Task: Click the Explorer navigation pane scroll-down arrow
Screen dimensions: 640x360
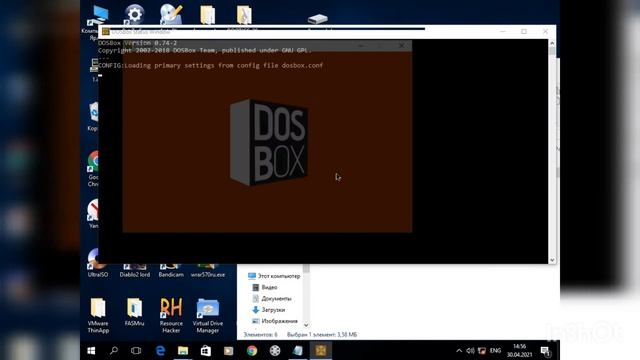Action: tap(306, 325)
